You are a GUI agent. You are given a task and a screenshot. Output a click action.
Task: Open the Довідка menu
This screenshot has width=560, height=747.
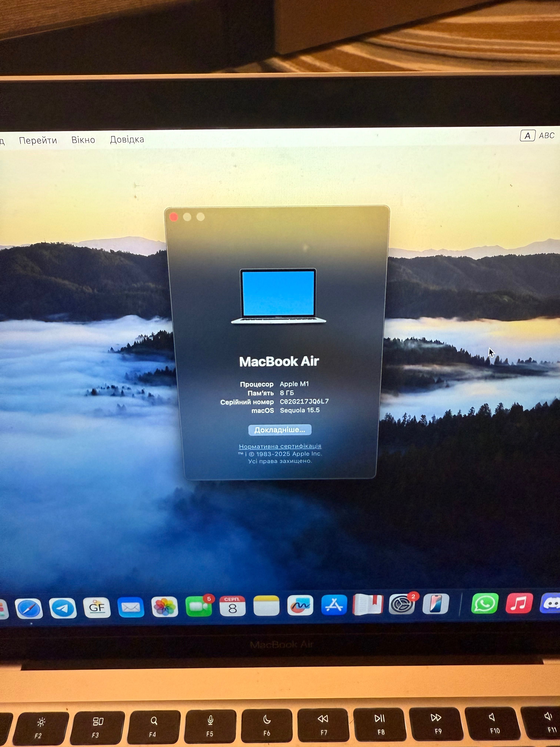tap(127, 139)
